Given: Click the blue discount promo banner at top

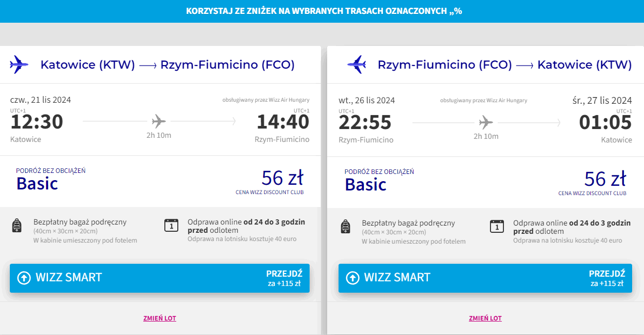Looking at the screenshot, I should [x=322, y=11].
